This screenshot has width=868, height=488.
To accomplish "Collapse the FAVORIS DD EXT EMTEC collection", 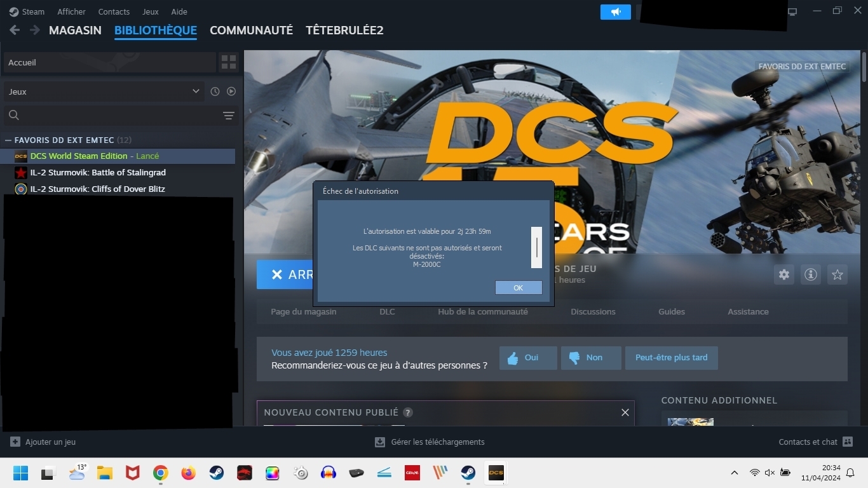I will pos(8,140).
